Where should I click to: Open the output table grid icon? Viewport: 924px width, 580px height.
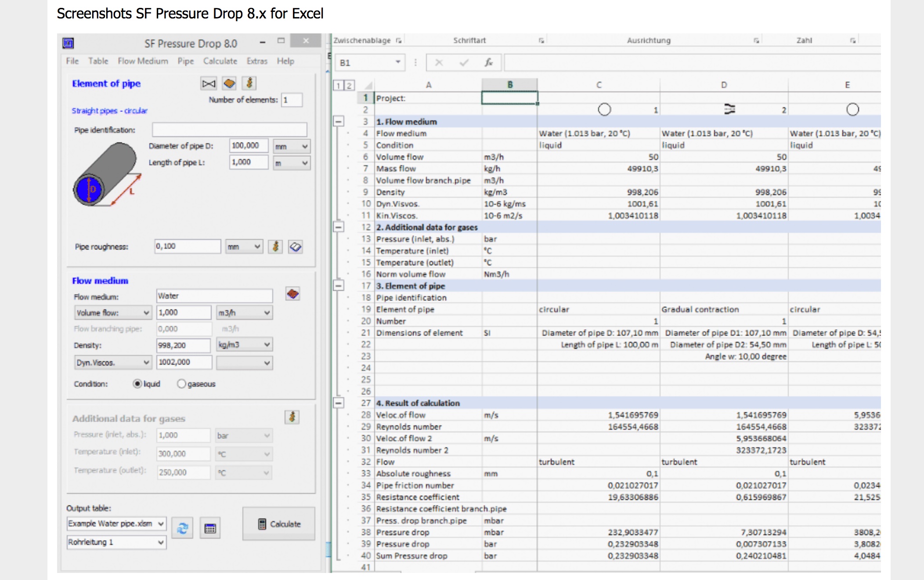tap(210, 528)
